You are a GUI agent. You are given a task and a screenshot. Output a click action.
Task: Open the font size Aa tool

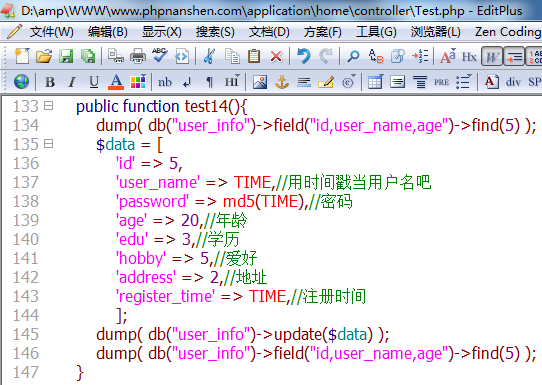(448, 56)
